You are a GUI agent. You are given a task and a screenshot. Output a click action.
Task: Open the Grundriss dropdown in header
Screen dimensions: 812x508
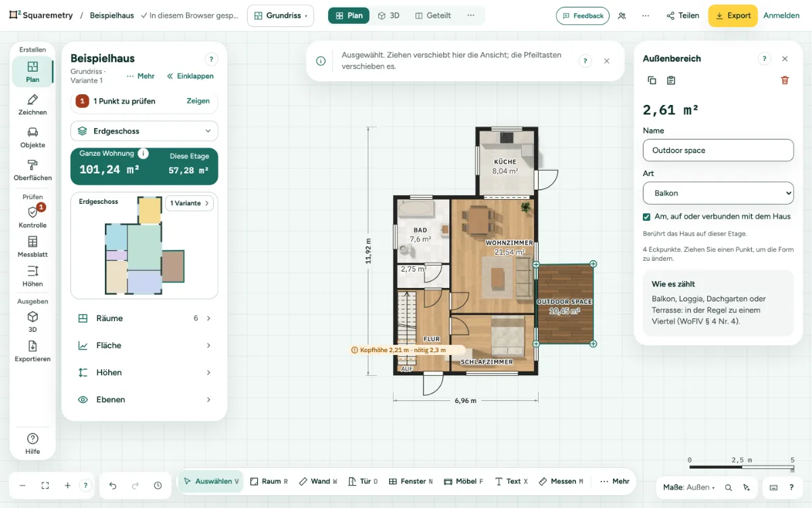tap(280, 16)
